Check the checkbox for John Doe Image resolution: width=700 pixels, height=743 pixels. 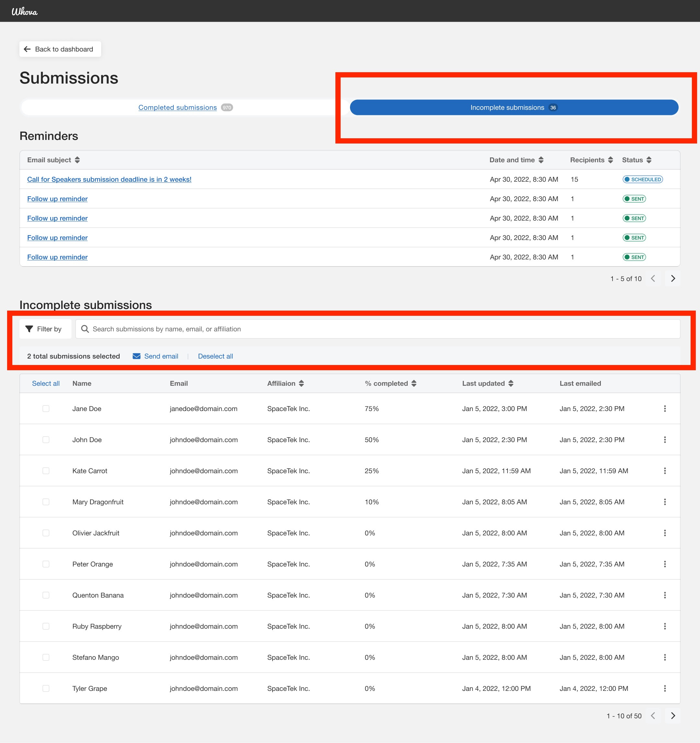46,440
